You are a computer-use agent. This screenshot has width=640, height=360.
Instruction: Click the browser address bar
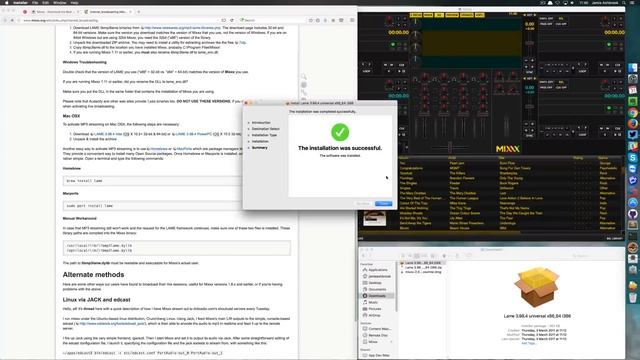pyautogui.click(x=120, y=20)
